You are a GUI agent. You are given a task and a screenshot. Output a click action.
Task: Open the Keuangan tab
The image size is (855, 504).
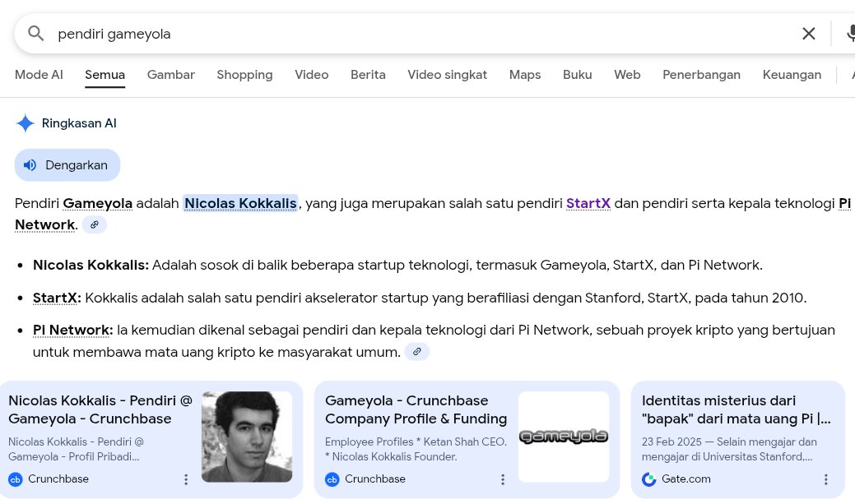[x=792, y=75]
